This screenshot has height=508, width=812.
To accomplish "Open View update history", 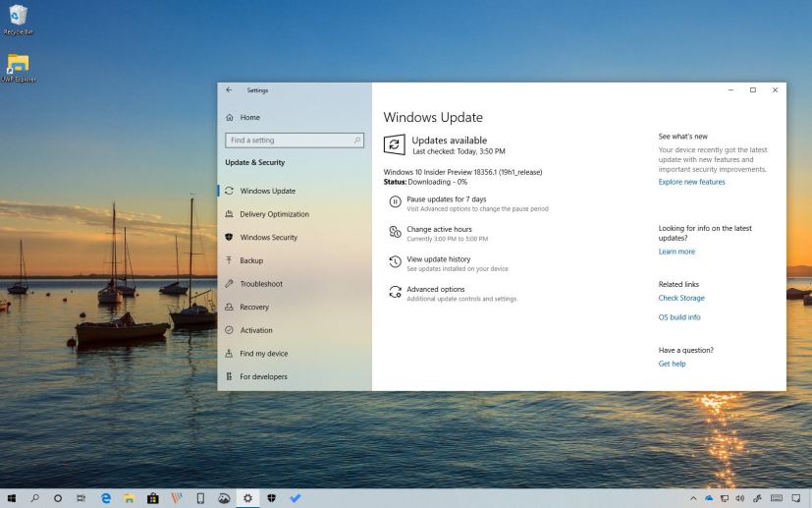I will (439, 259).
